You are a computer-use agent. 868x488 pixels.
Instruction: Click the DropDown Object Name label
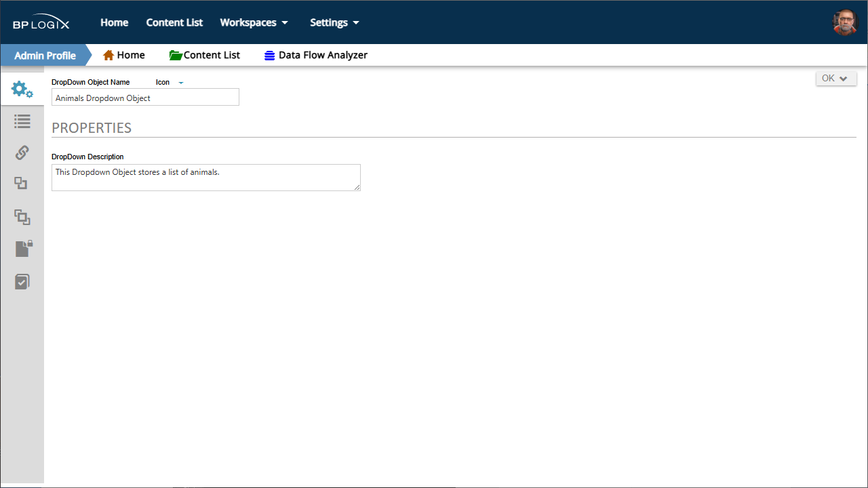coord(90,82)
